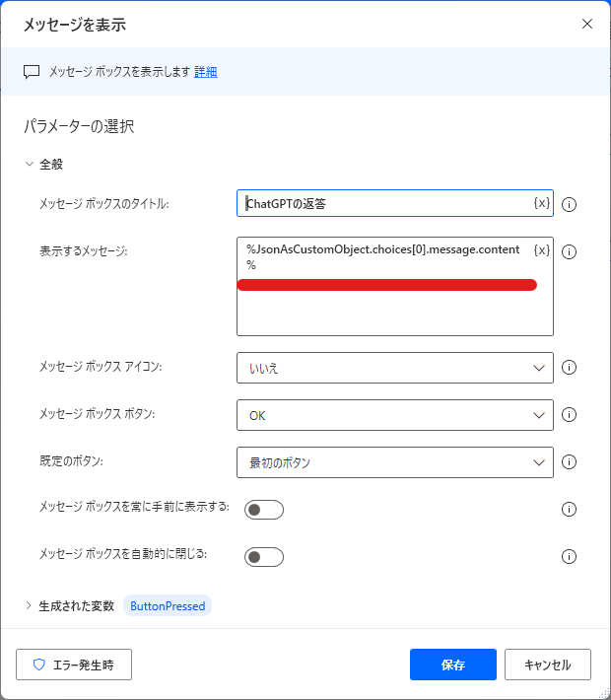Open the message box buttons dropdown showing OK
The image size is (611, 700).
[x=395, y=415]
